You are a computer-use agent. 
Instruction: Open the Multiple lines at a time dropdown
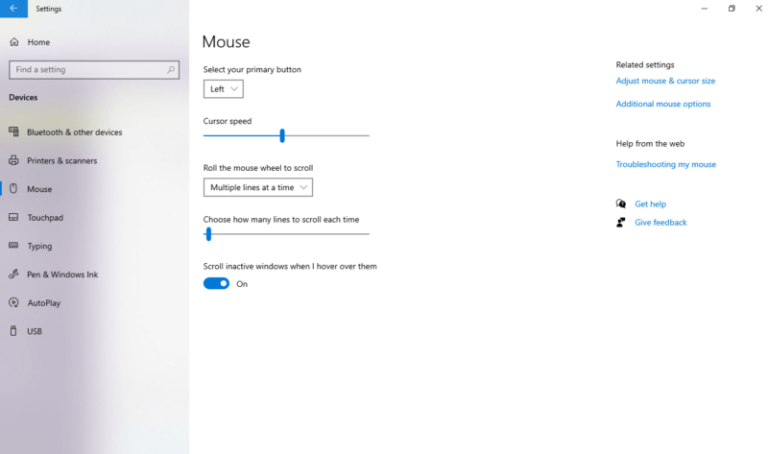(258, 187)
